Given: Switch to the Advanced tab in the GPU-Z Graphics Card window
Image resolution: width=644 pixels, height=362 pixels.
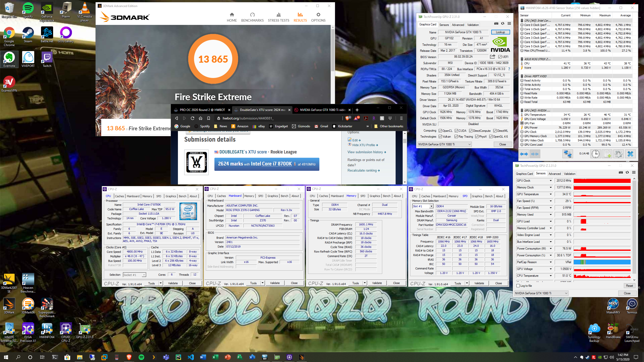Looking at the screenshot, I should (x=458, y=25).
